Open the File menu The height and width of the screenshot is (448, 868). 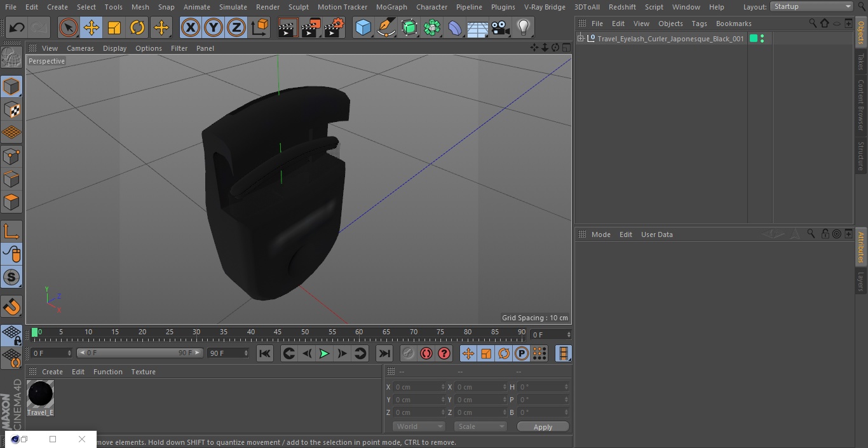[x=11, y=7]
